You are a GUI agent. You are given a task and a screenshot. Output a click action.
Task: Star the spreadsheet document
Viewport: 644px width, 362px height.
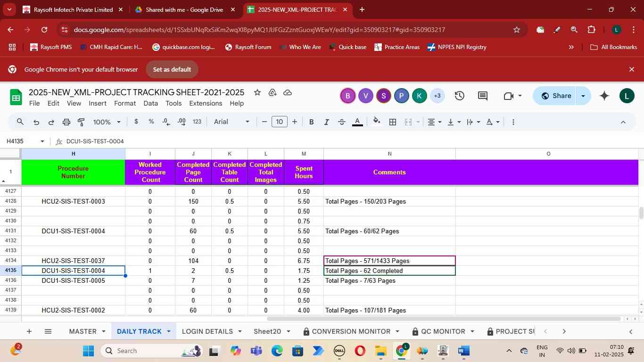[x=257, y=92]
